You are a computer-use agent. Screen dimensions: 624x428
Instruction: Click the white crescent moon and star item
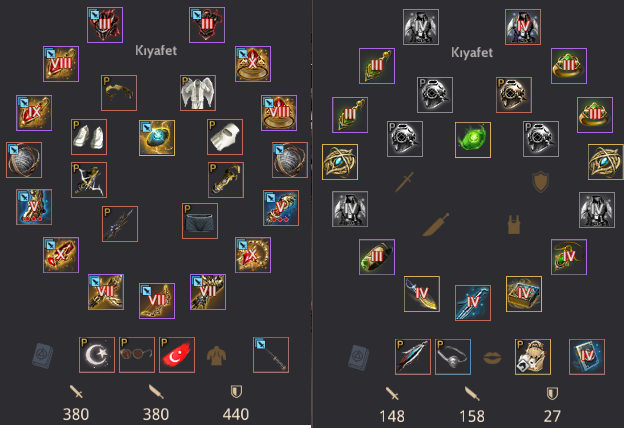pyautogui.click(x=97, y=355)
